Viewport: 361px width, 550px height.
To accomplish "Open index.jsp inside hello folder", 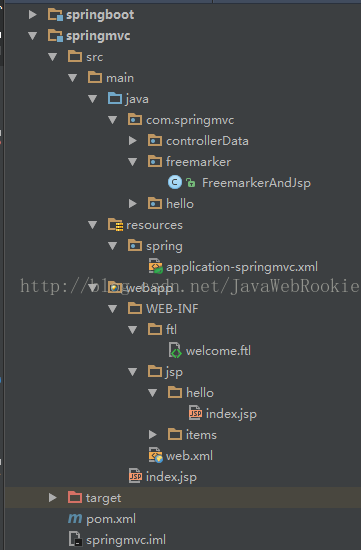I will click(231, 414).
